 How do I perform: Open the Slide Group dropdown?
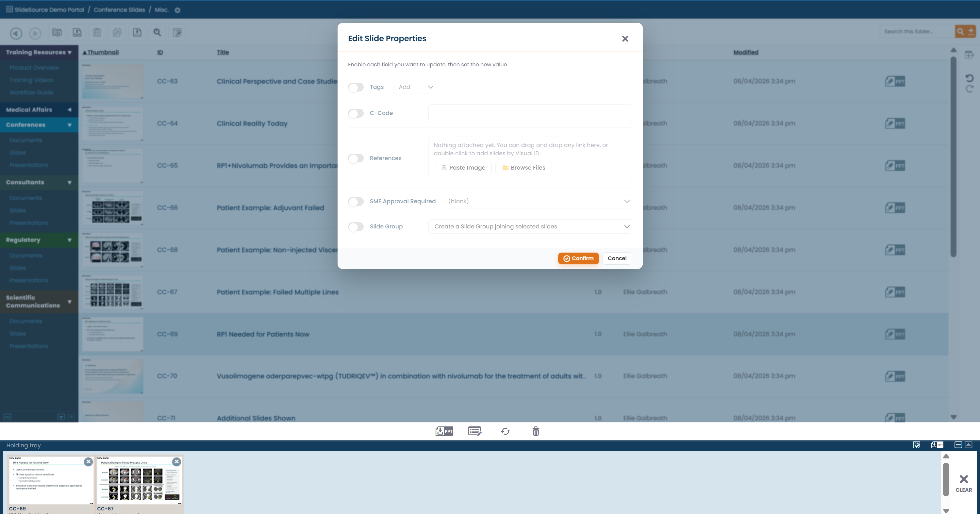[530, 226]
